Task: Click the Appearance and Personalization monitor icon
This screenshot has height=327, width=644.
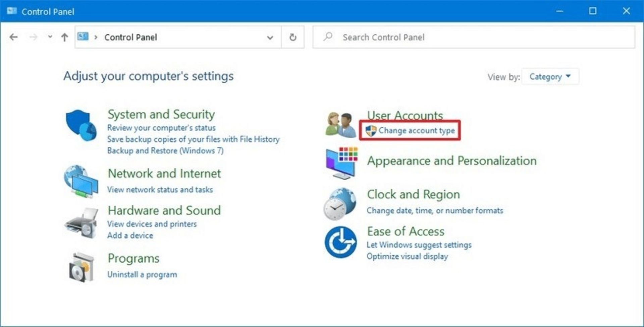Action: tap(341, 163)
